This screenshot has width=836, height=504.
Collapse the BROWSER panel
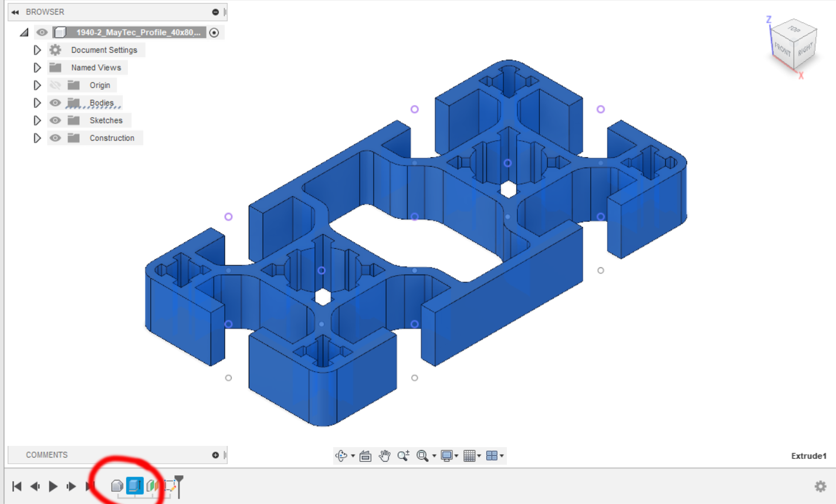[15, 11]
